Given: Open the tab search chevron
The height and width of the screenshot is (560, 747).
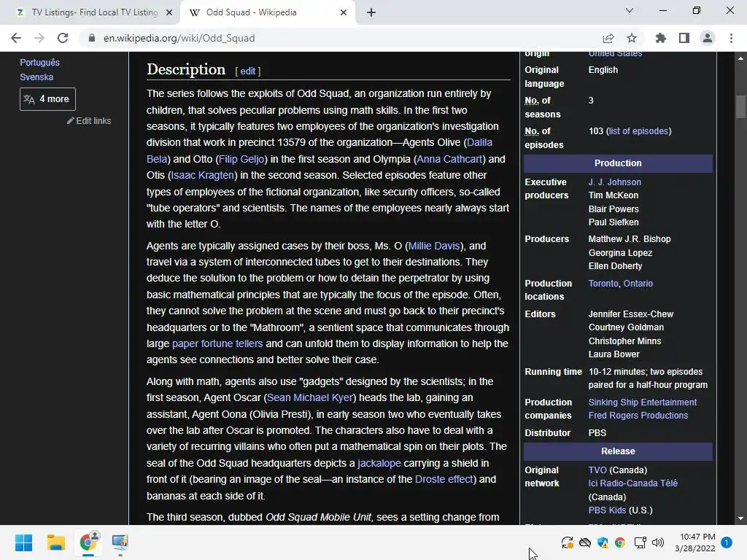Looking at the screenshot, I should [x=630, y=10].
